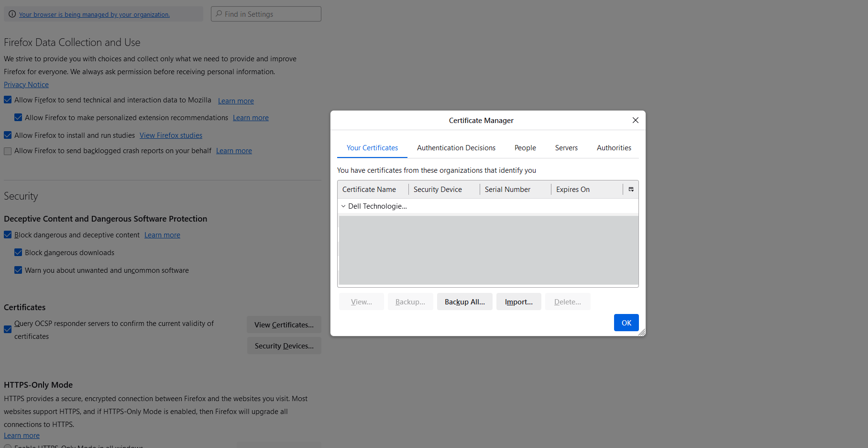Viewport: 868px width, 448px height.
Task: Switch to the Authorities tab
Action: [614, 148]
